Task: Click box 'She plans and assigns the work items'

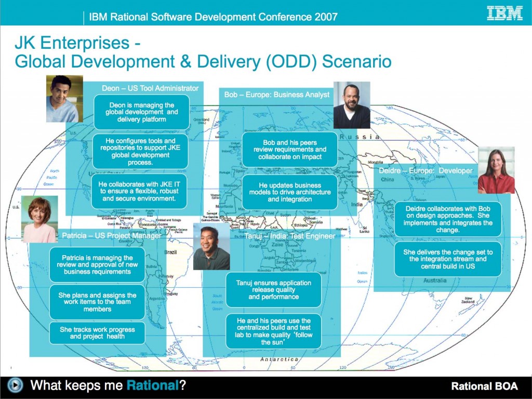Action: pyautogui.click(x=97, y=302)
